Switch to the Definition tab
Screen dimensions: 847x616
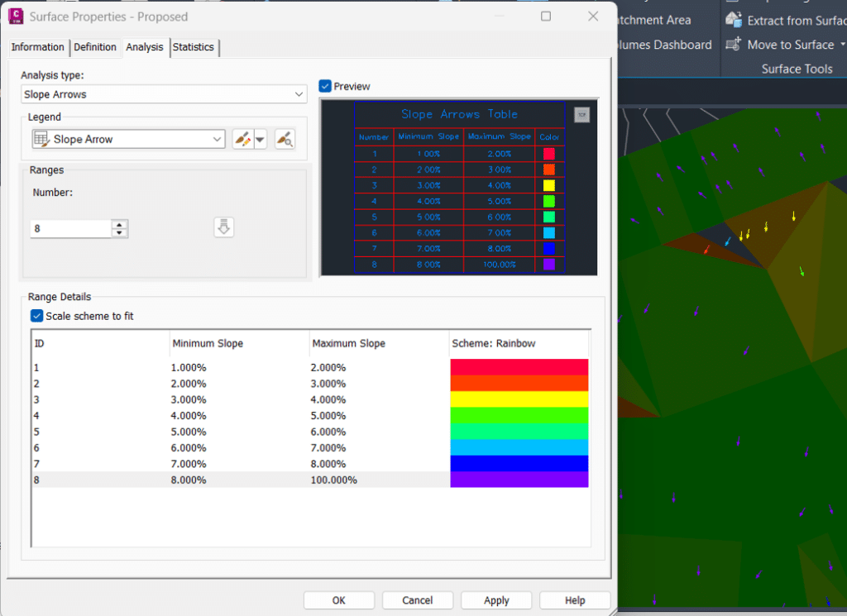coord(95,47)
